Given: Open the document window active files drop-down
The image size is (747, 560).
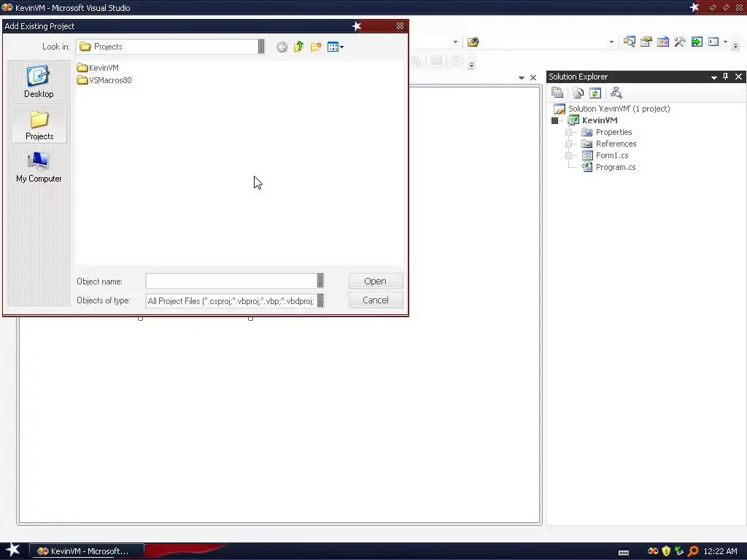Looking at the screenshot, I should coord(521,77).
